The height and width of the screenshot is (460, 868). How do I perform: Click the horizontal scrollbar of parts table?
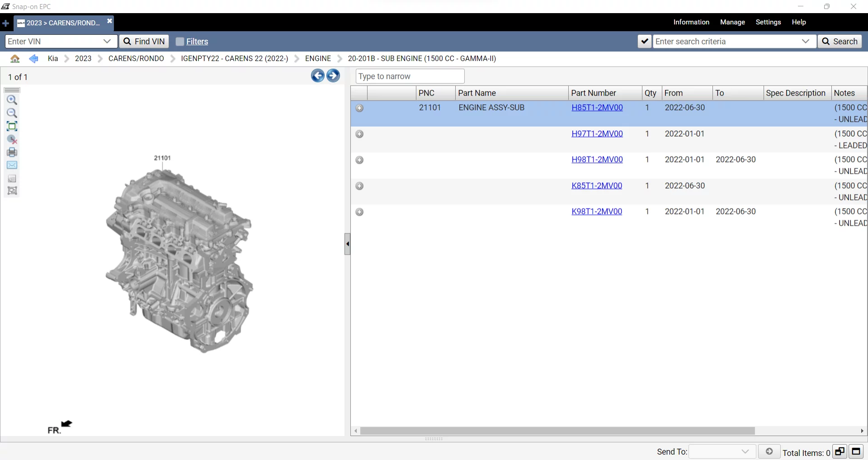click(x=557, y=431)
